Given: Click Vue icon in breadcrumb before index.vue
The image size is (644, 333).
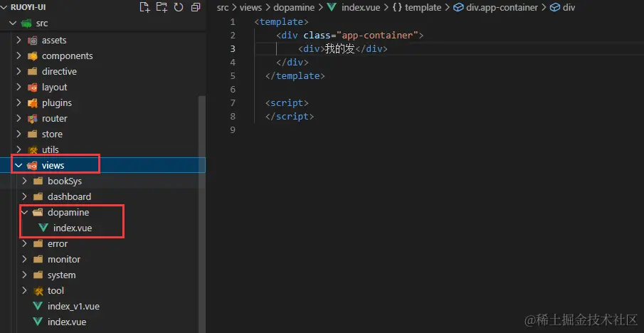Looking at the screenshot, I should [332, 7].
